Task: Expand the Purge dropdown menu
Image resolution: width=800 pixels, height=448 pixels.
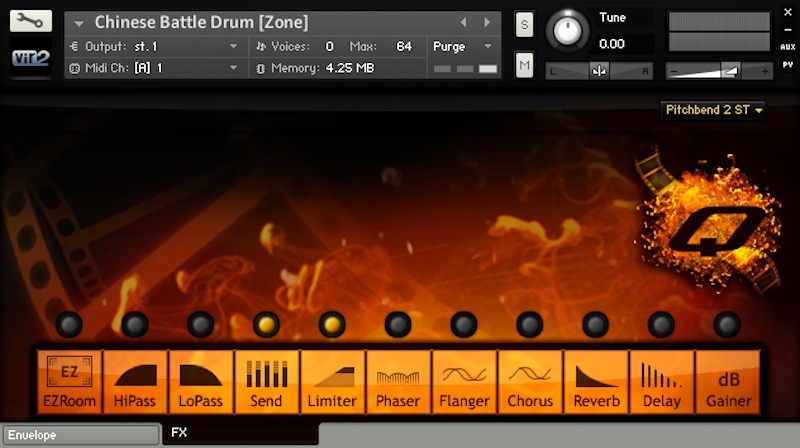Action: [x=463, y=46]
